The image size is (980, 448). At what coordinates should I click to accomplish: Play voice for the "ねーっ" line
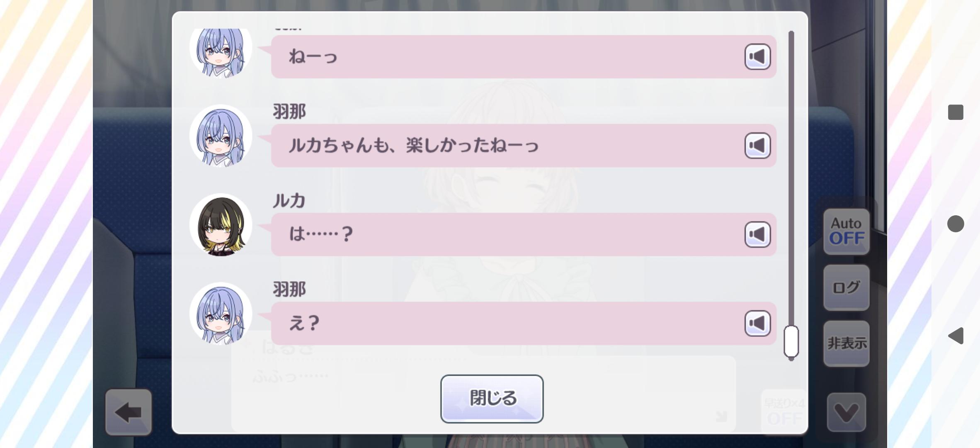pyautogui.click(x=757, y=57)
